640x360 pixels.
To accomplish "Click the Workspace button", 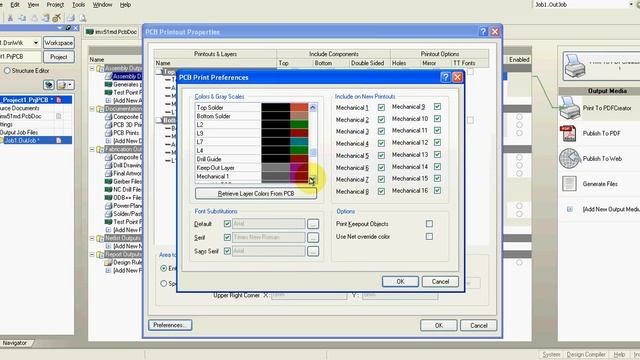I will pyautogui.click(x=59, y=42).
